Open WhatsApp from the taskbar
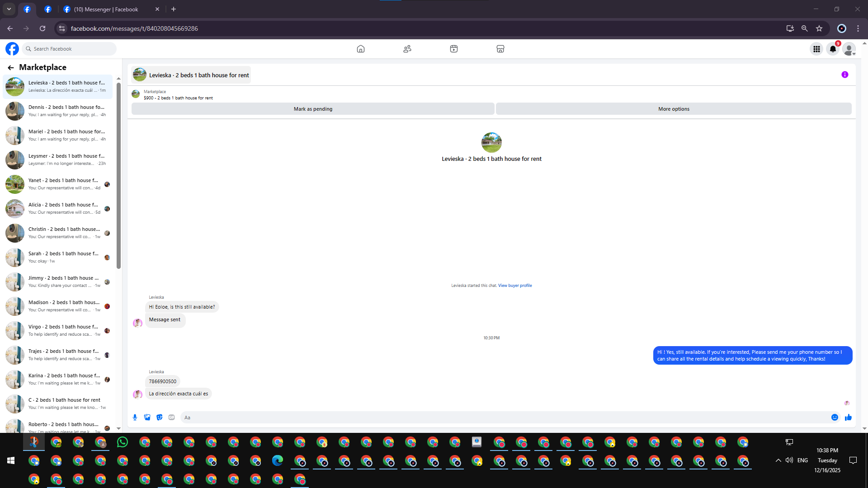Viewport: 868px width, 488px height. (123, 442)
